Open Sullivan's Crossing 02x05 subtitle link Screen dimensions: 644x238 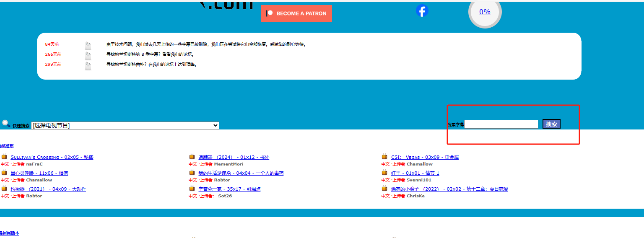52,157
